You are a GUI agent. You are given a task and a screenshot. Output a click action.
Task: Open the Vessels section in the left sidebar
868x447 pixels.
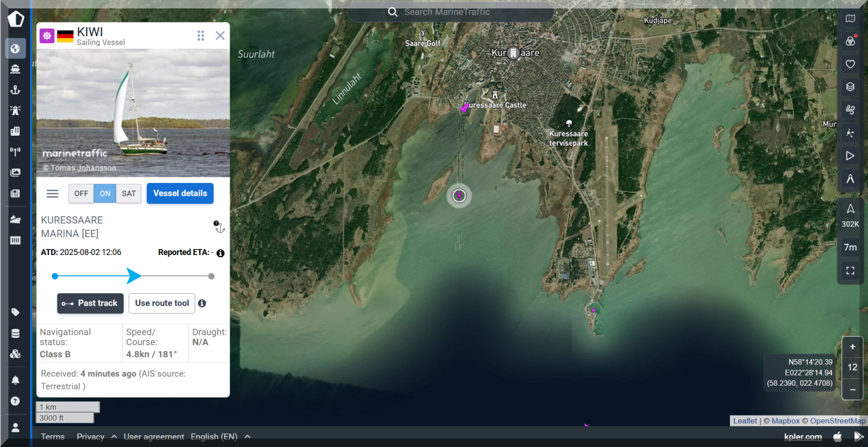15,69
